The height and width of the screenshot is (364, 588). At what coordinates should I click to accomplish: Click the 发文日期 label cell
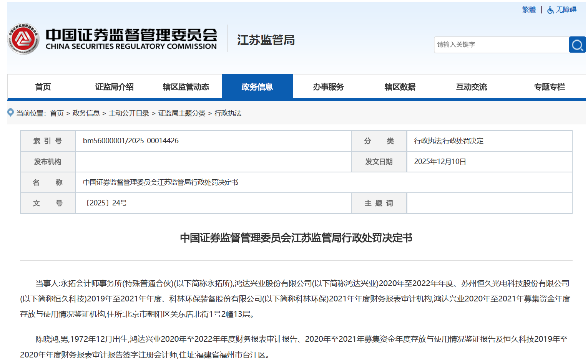pos(379,162)
